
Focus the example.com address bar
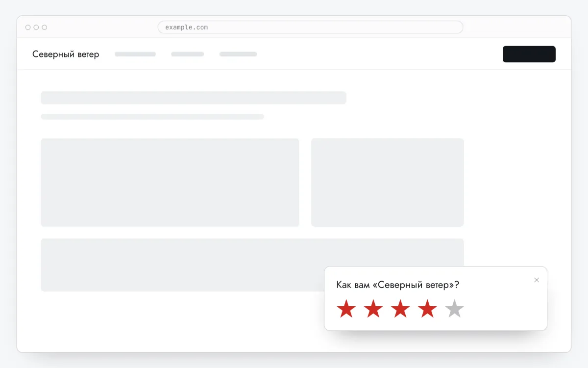click(x=310, y=27)
